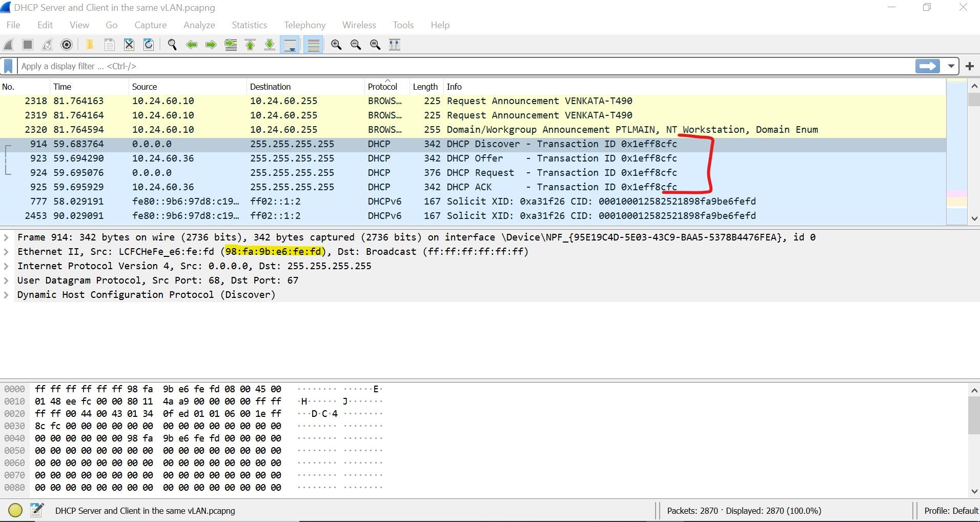Screen dimensions: 980x522
Task: Add a new filter button with the plus sign
Action: [970, 66]
